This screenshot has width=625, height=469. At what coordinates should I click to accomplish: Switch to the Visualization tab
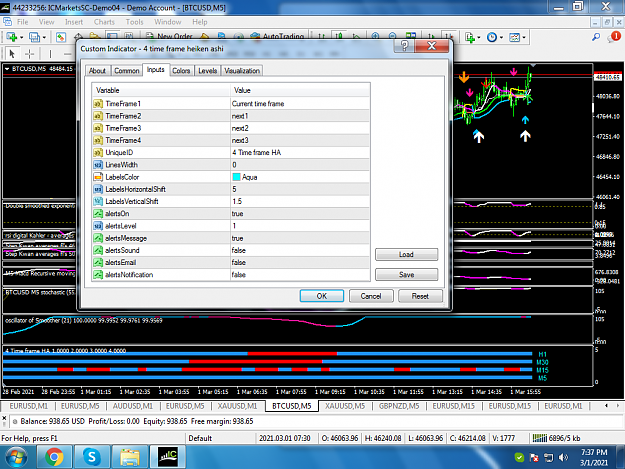(x=242, y=71)
